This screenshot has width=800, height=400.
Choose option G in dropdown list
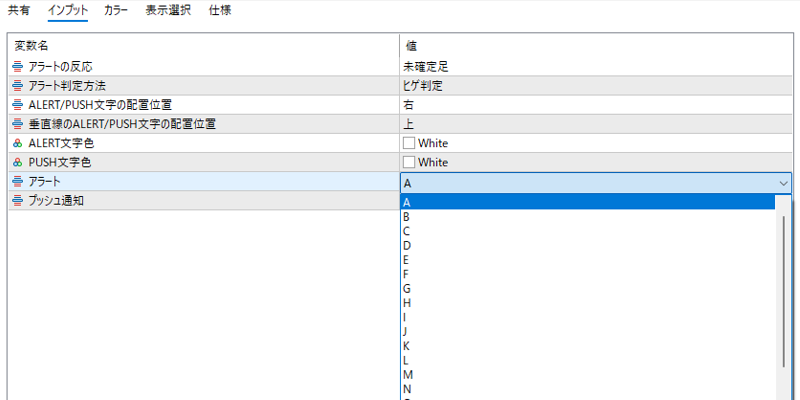click(588, 289)
